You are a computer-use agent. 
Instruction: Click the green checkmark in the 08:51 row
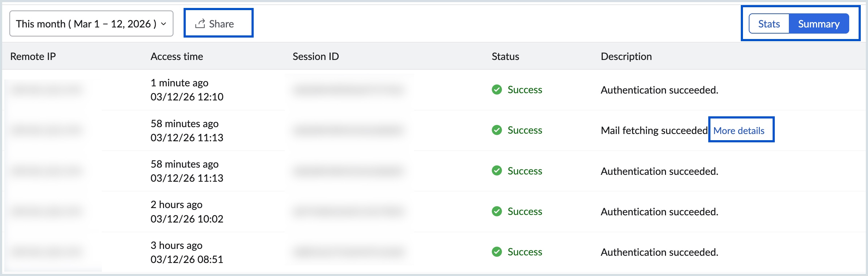tap(497, 252)
